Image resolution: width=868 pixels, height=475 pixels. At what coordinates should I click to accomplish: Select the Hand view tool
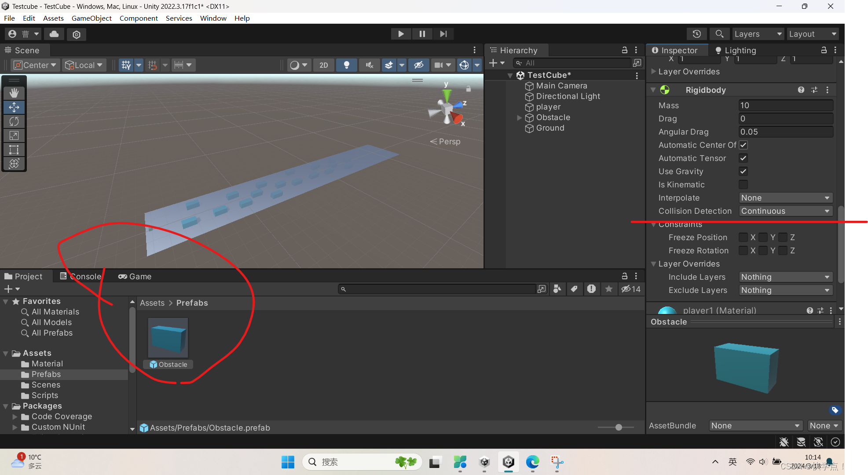(14, 93)
